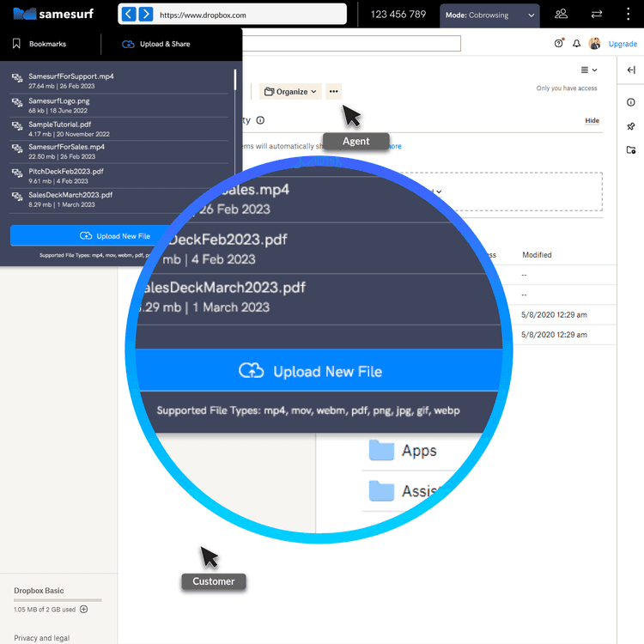Open the Organize dropdown
The width and height of the screenshot is (644, 644).
(x=290, y=92)
